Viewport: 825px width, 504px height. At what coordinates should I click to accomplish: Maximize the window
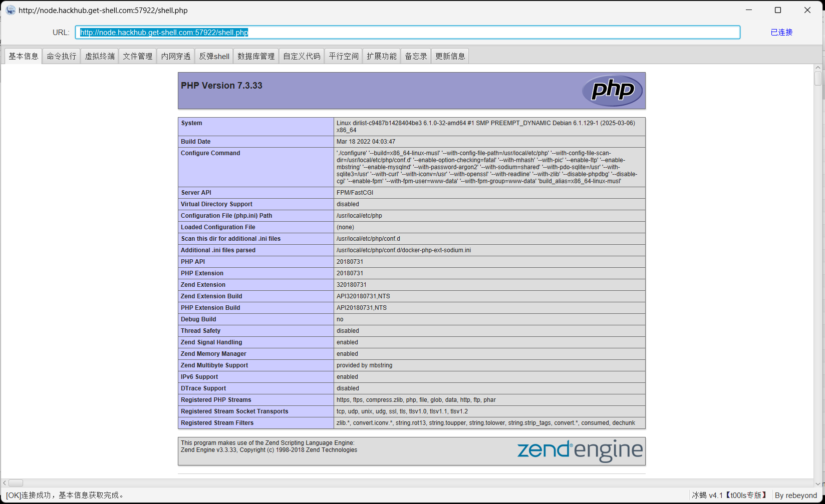tap(778, 10)
